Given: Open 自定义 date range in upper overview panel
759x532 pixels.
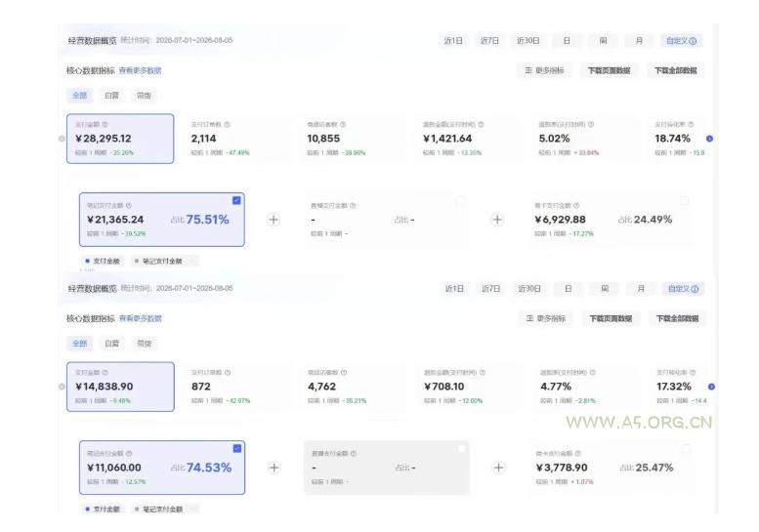Looking at the screenshot, I should tap(681, 41).
